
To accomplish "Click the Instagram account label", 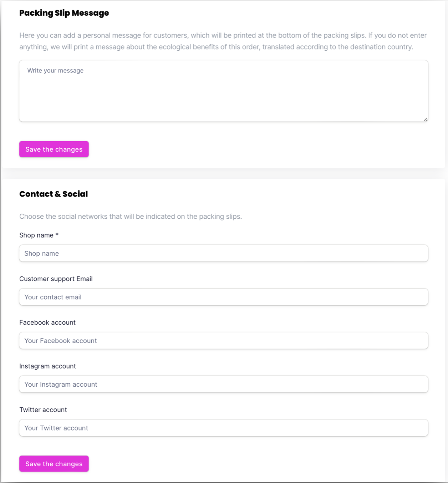I will (47, 366).
